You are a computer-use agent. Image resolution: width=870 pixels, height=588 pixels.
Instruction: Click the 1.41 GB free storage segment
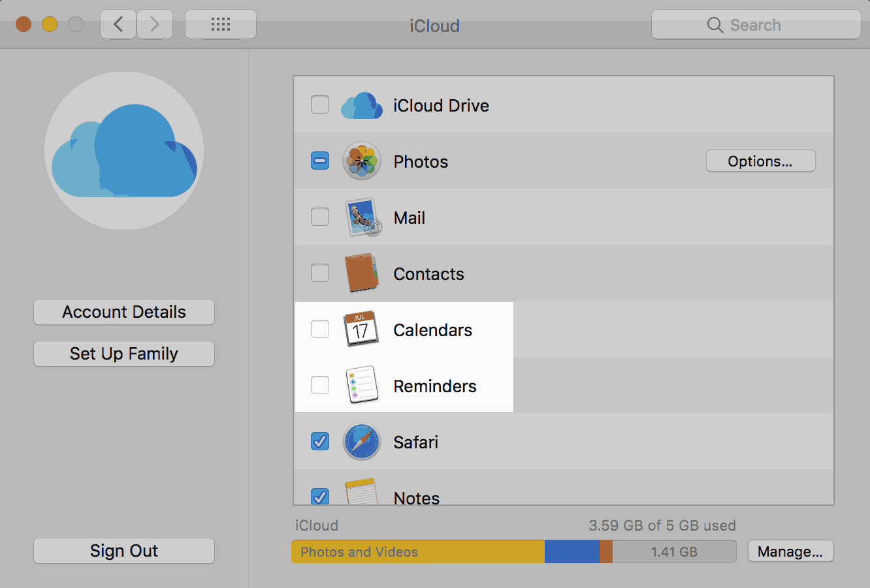[x=674, y=552]
